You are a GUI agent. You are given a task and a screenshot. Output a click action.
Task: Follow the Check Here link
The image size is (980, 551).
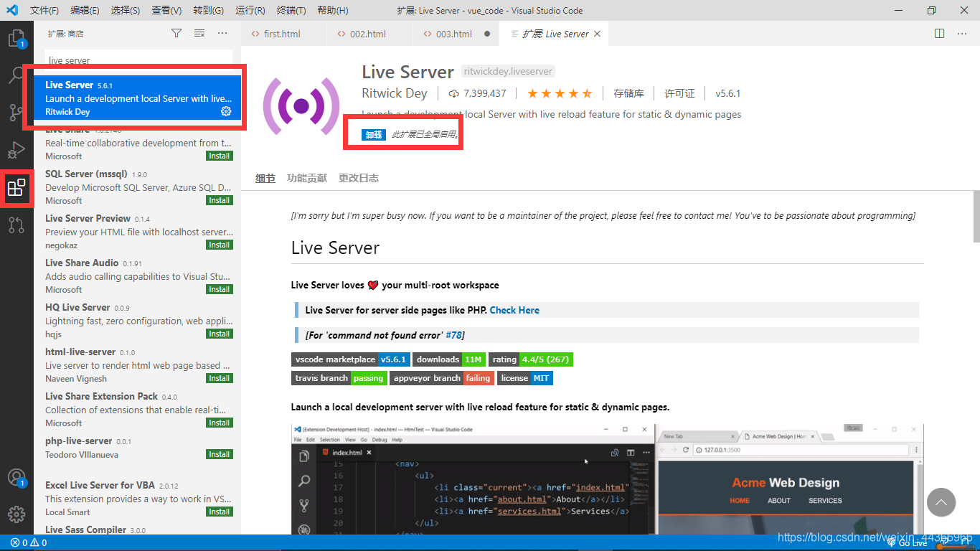[x=514, y=310]
